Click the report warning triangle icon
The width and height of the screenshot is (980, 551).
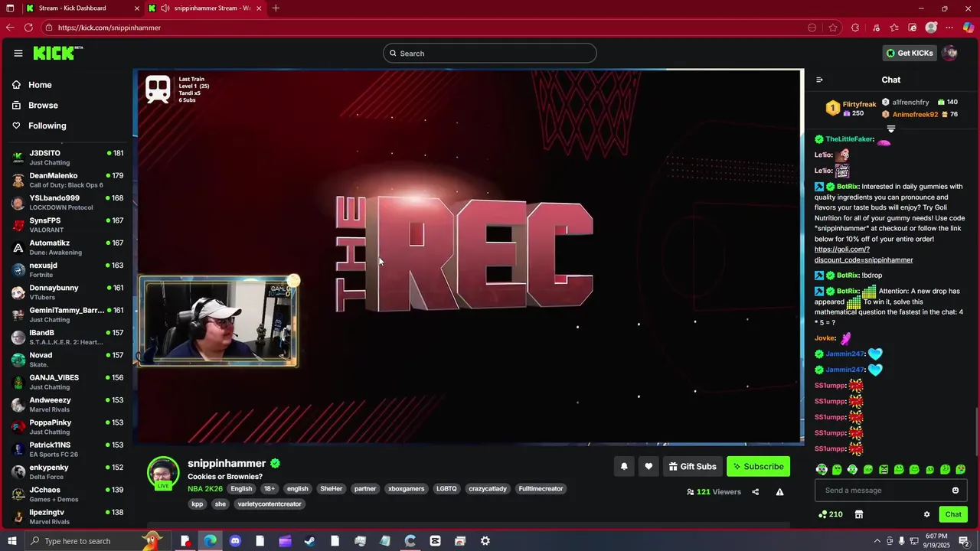[779, 492]
